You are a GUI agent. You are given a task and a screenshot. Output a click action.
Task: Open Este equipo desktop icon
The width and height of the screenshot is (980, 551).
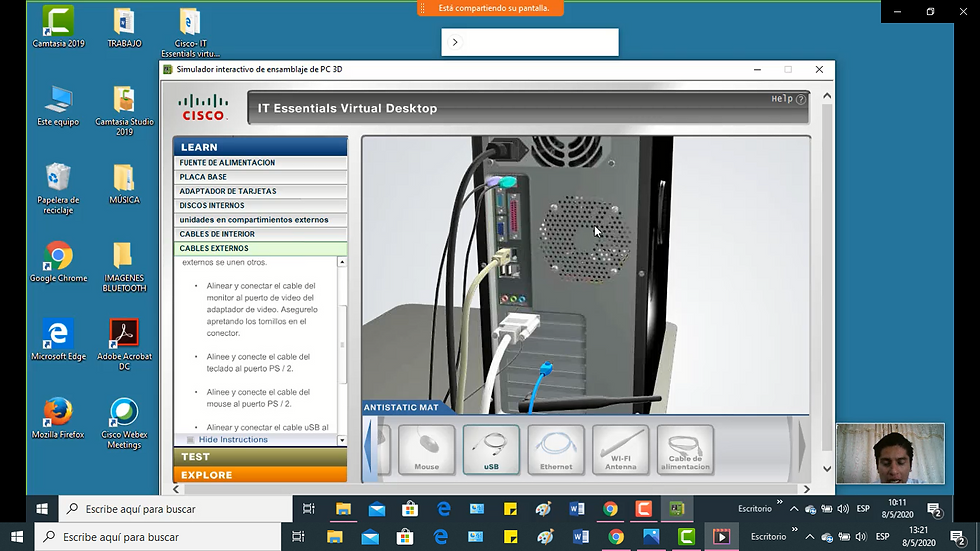(58, 106)
